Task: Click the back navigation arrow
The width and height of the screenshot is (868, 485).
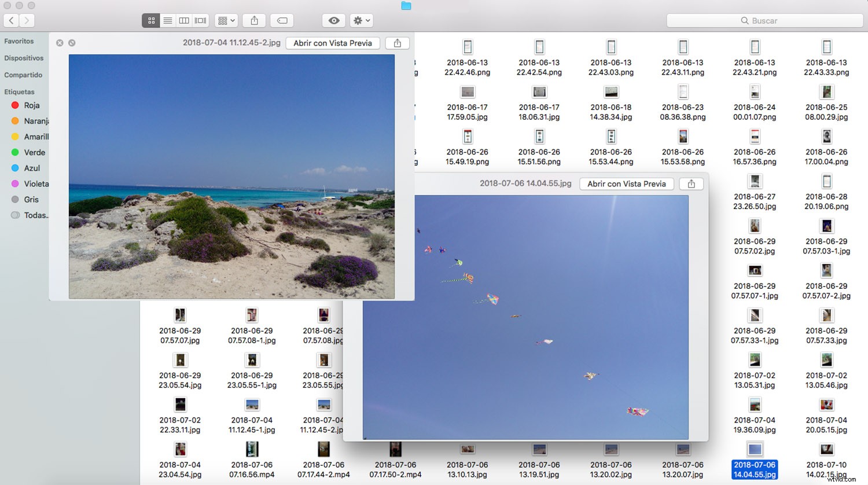Action: tap(11, 20)
